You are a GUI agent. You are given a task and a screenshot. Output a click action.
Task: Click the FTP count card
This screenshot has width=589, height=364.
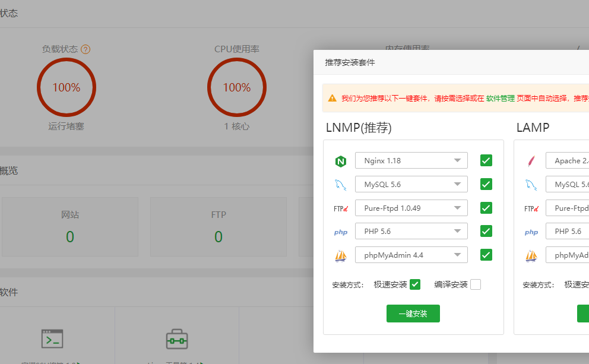218,227
